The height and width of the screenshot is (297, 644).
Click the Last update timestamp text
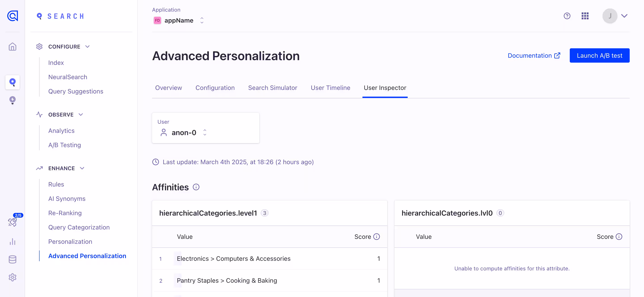click(x=238, y=162)
